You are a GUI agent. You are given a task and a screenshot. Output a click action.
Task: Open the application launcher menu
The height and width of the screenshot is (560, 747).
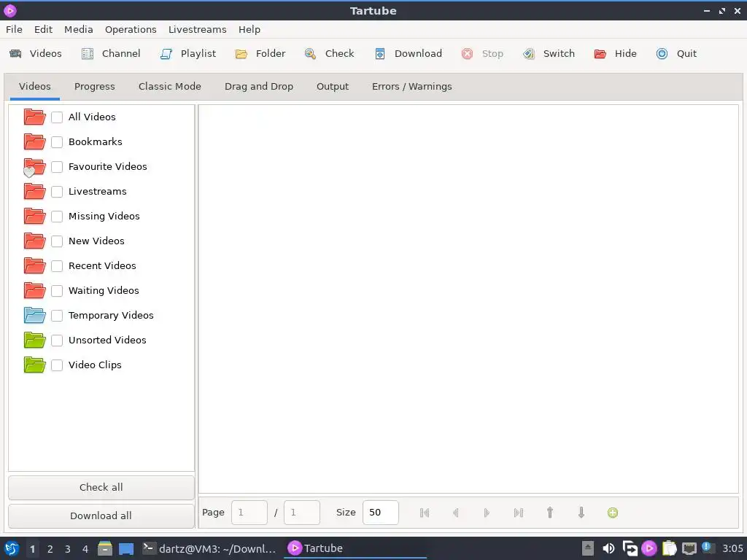[12, 548]
